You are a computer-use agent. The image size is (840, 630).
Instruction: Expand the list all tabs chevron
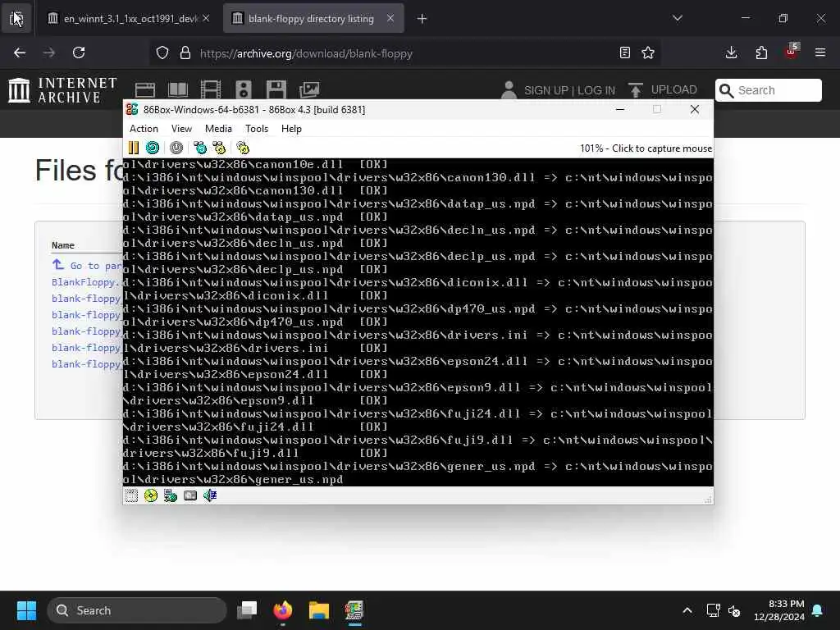(x=677, y=18)
